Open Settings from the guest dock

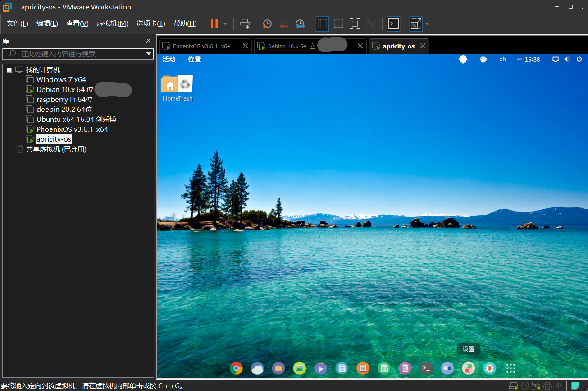point(469,368)
